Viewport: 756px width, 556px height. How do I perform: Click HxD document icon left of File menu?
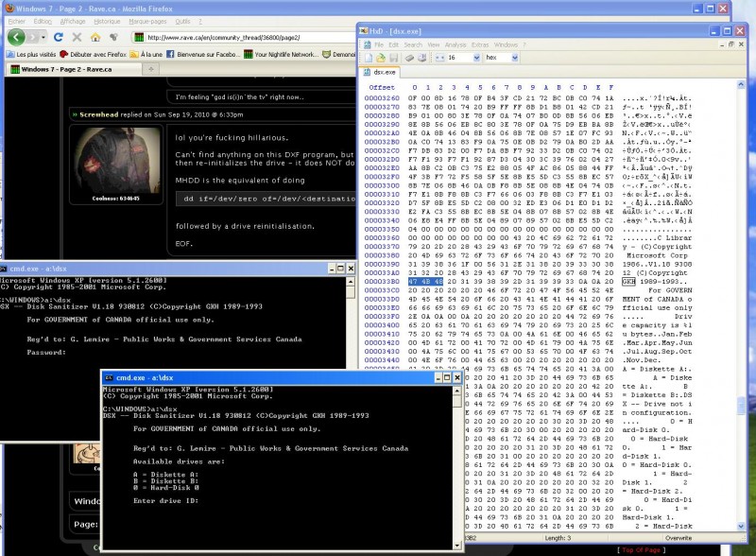point(368,44)
